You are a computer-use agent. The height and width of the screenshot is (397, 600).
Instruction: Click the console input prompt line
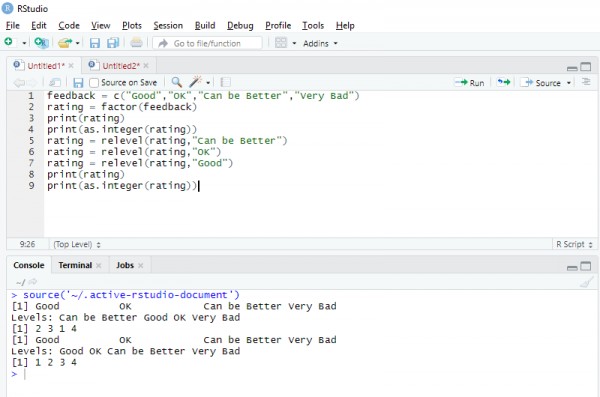[x=302, y=374]
